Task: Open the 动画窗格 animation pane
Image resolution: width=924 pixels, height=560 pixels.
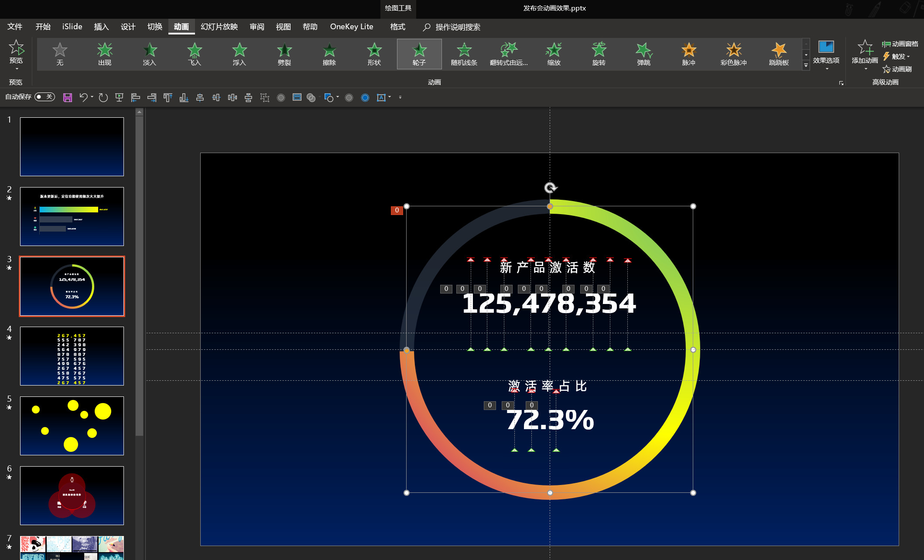Action: 900,44
